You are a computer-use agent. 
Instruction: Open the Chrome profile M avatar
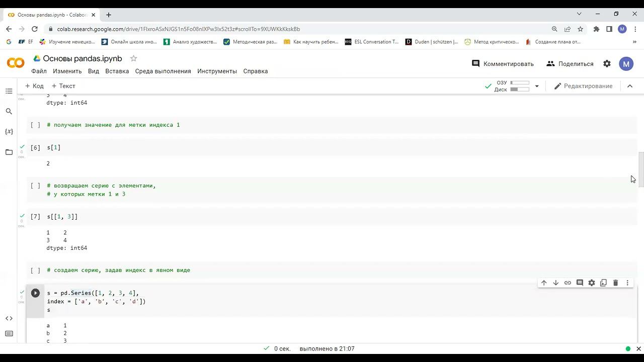(622, 29)
